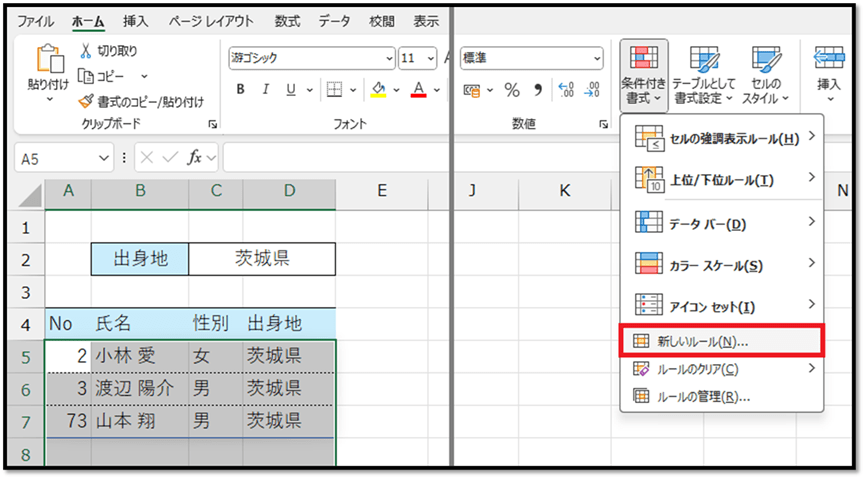
Task: Toggle bold formatting
Action: pyautogui.click(x=241, y=90)
